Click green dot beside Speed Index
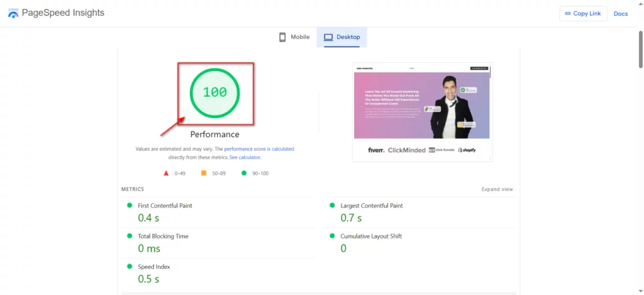Image resolution: width=644 pixels, height=295 pixels. pyautogui.click(x=130, y=266)
